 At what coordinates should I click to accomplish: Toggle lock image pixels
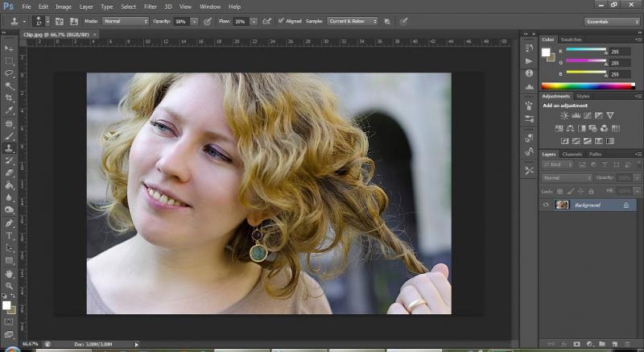point(570,192)
